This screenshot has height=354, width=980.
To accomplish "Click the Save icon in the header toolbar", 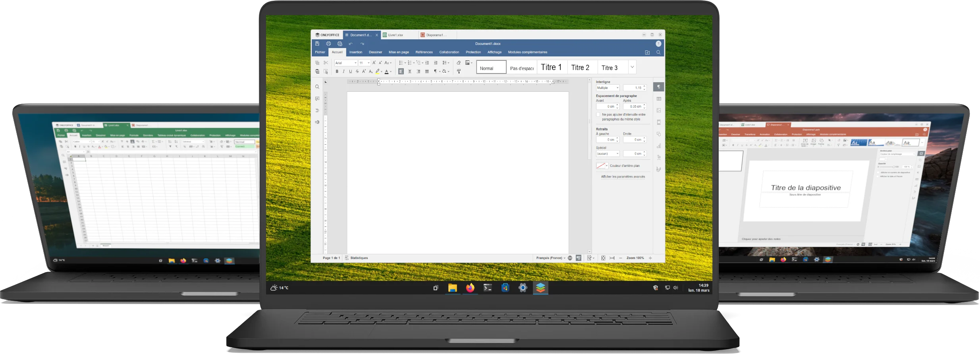I will point(317,44).
